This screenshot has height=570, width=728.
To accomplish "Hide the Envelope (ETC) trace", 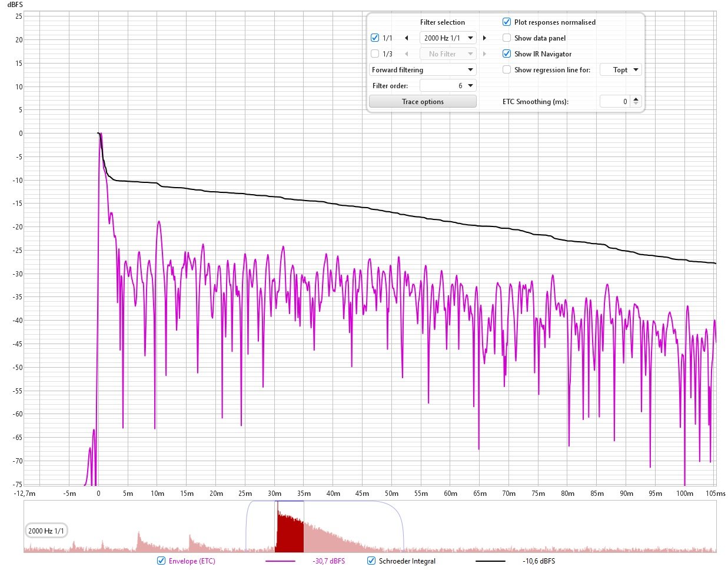I will pos(161,561).
